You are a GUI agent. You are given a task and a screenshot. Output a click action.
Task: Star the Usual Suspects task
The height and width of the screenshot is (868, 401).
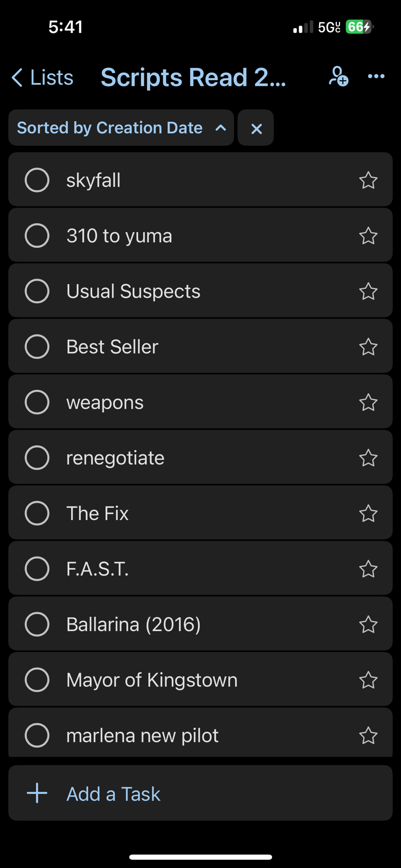pos(368,291)
